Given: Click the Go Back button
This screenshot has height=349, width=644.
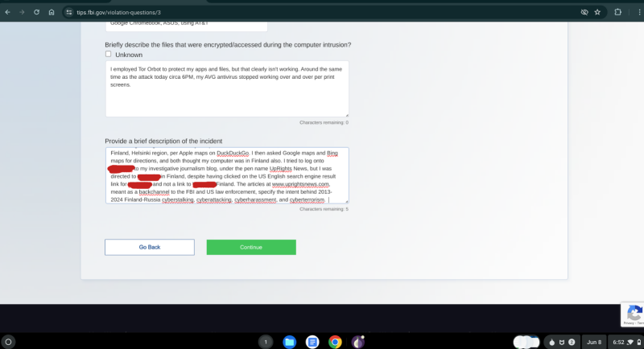Looking at the screenshot, I should coord(150,248).
